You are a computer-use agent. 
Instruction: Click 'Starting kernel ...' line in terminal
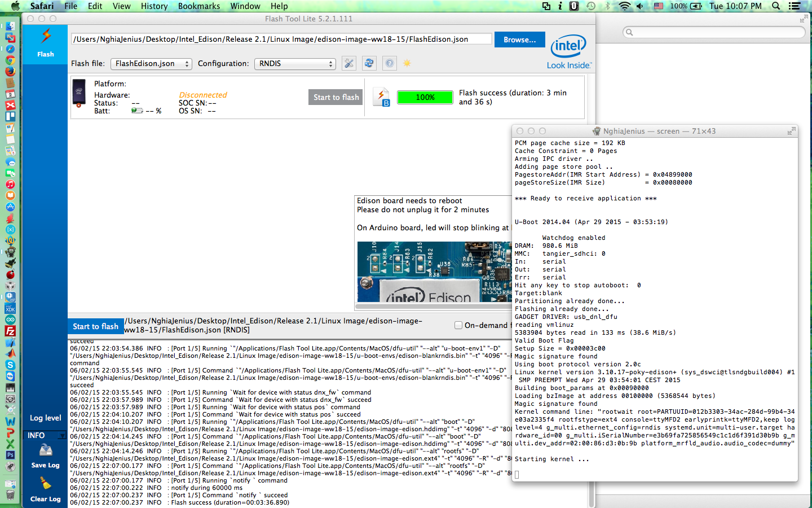[552, 459]
